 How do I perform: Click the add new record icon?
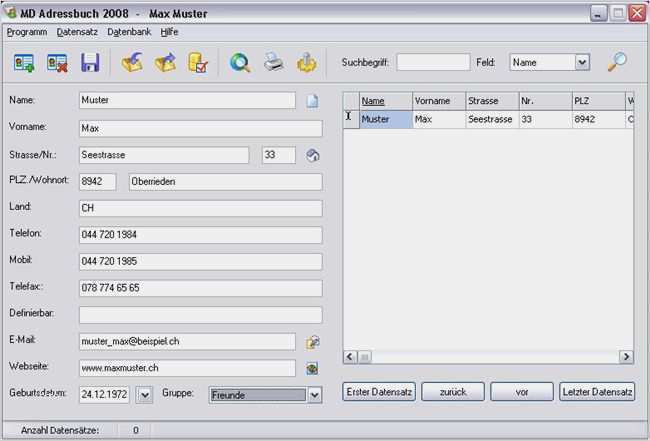pos(25,63)
